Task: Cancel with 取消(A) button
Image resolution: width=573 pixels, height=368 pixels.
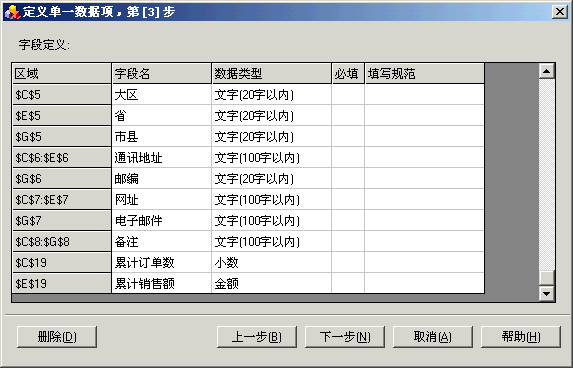Action: pyautogui.click(x=433, y=337)
